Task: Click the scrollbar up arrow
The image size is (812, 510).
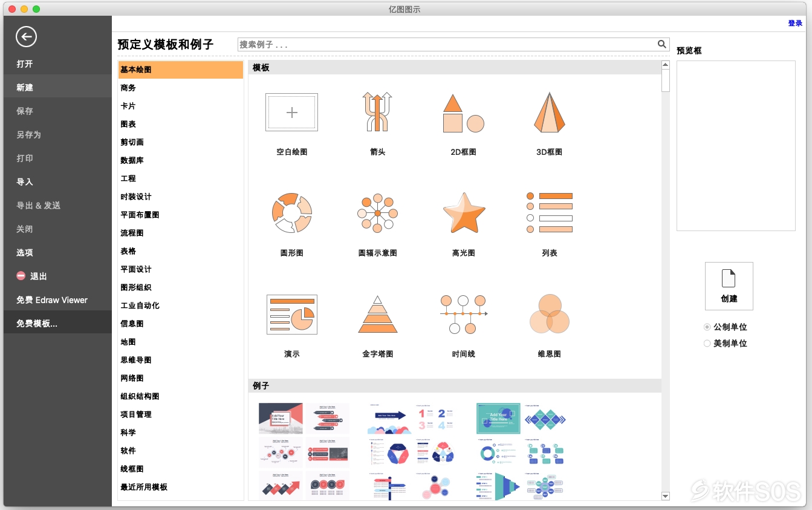Action: click(666, 65)
